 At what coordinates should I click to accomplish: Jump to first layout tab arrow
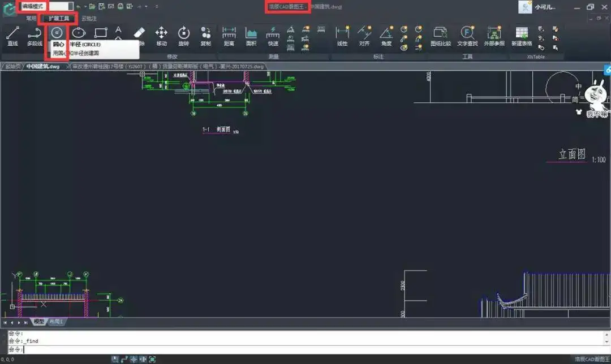(x=5, y=322)
